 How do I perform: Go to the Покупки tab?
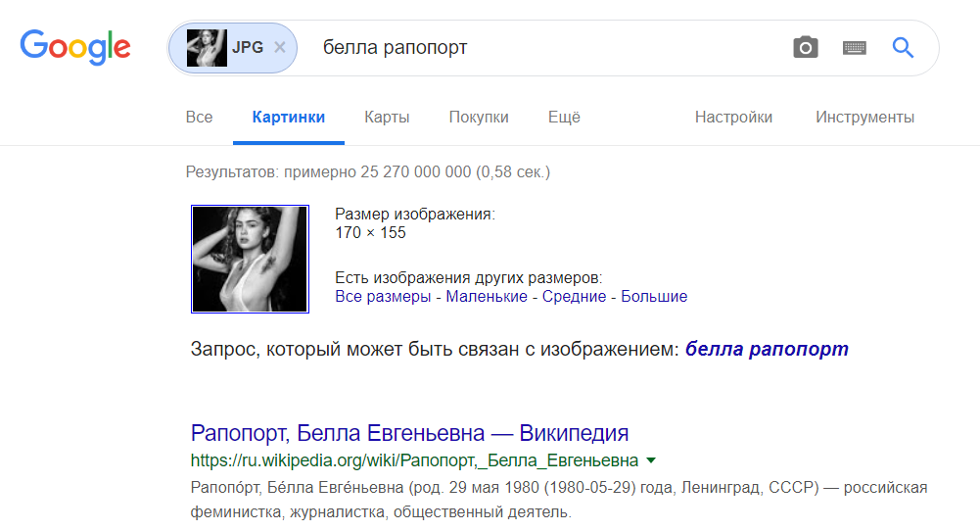point(479,118)
